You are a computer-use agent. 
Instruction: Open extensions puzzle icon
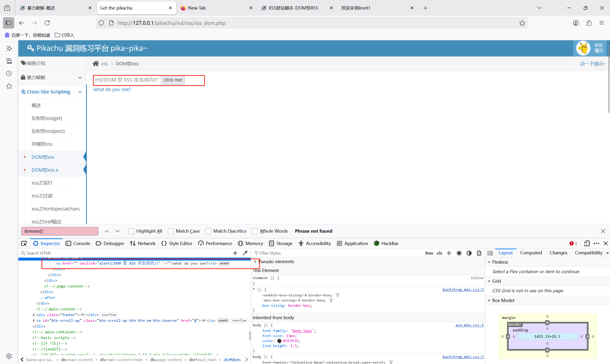(x=589, y=23)
